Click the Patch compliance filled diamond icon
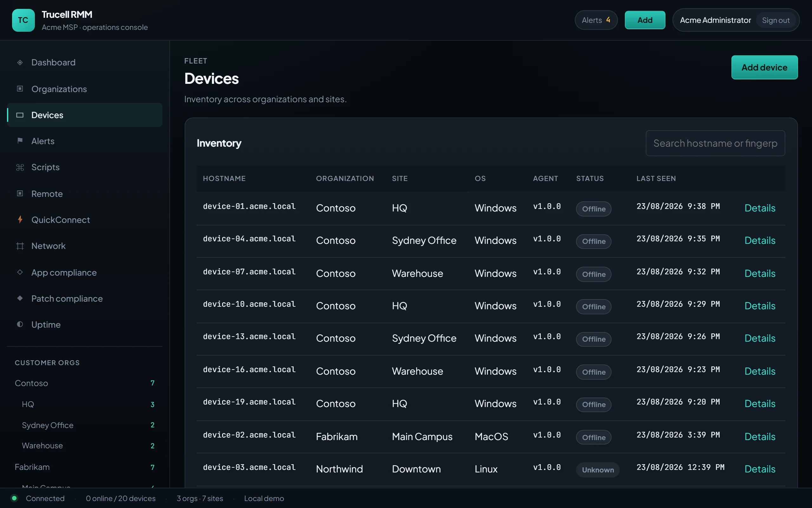 [20, 298]
